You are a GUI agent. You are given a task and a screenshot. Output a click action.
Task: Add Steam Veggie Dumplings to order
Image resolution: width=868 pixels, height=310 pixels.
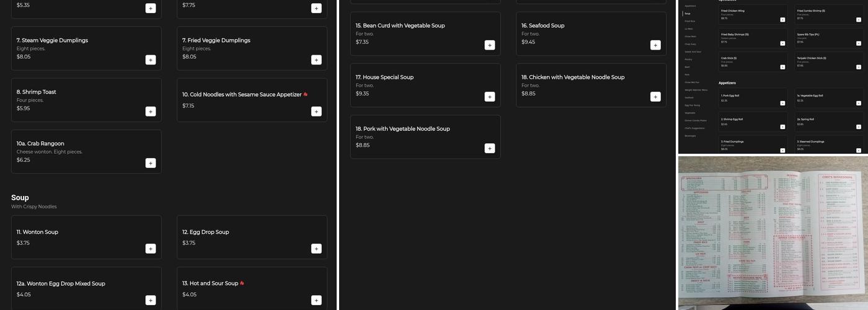151,60
